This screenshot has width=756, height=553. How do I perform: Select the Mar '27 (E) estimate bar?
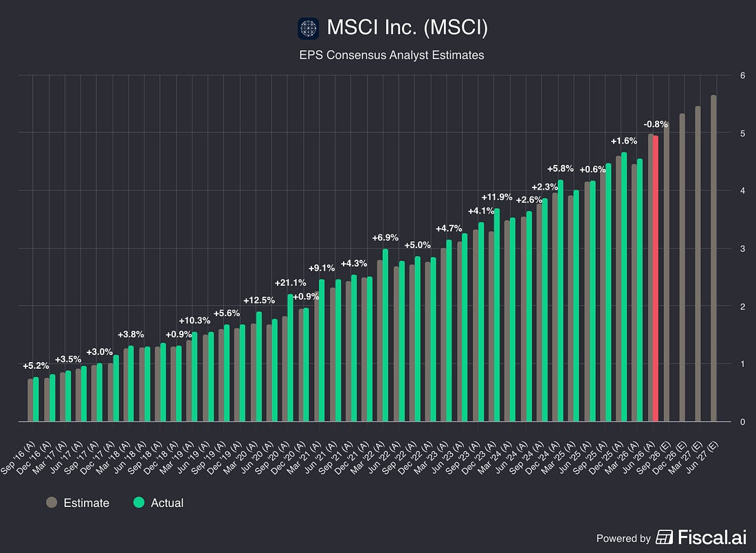point(698,264)
